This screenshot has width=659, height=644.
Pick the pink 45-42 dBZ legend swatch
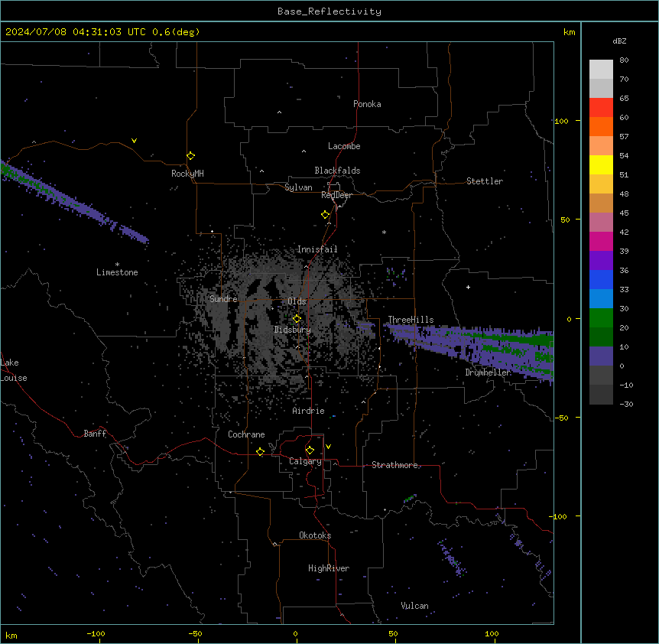pyautogui.click(x=601, y=223)
